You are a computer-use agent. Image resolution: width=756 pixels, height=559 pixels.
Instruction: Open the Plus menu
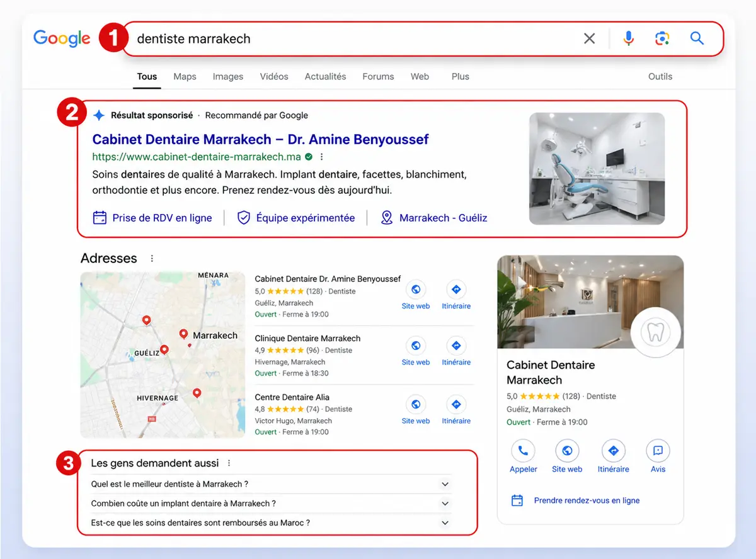pyautogui.click(x=461, y=76)
